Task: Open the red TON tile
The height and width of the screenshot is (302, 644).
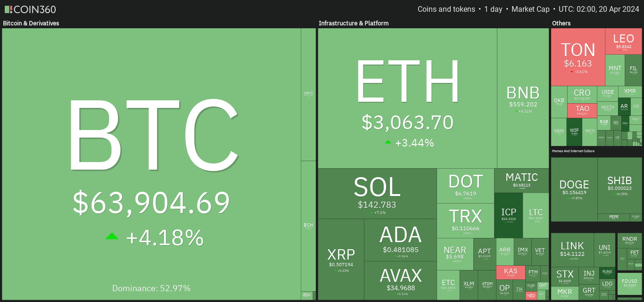Action: point(578,57)
